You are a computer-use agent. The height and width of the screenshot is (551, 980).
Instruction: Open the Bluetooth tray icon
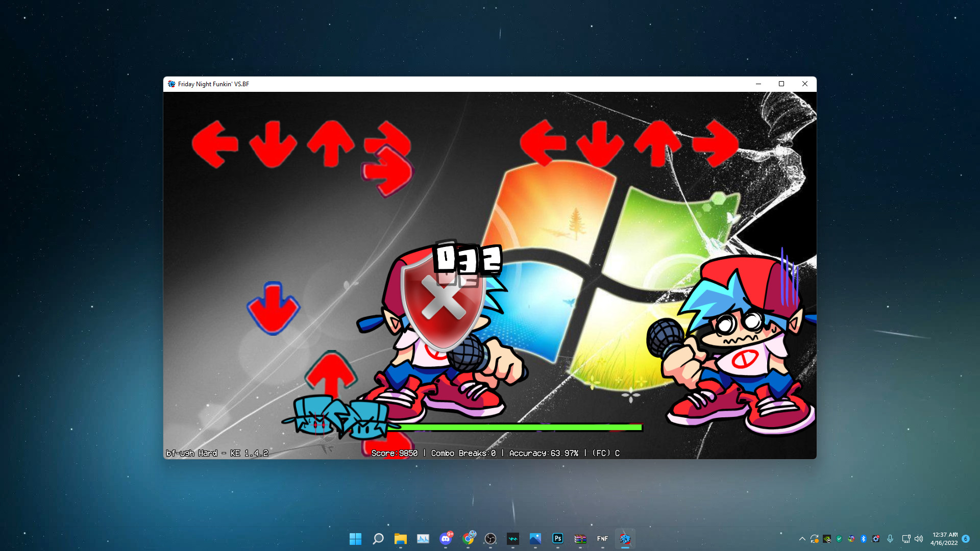click(864, 539)
